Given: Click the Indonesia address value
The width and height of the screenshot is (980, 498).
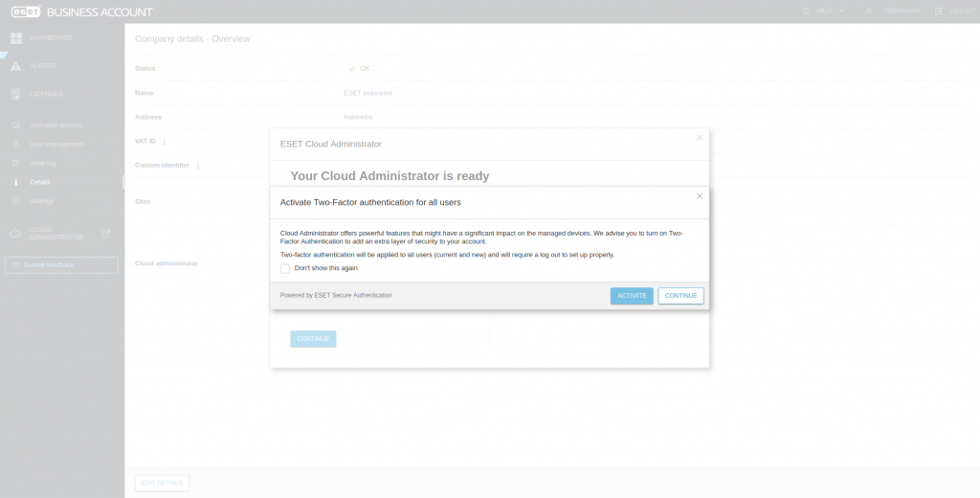Looking at the screenshot, I should [x=358, y=117].
